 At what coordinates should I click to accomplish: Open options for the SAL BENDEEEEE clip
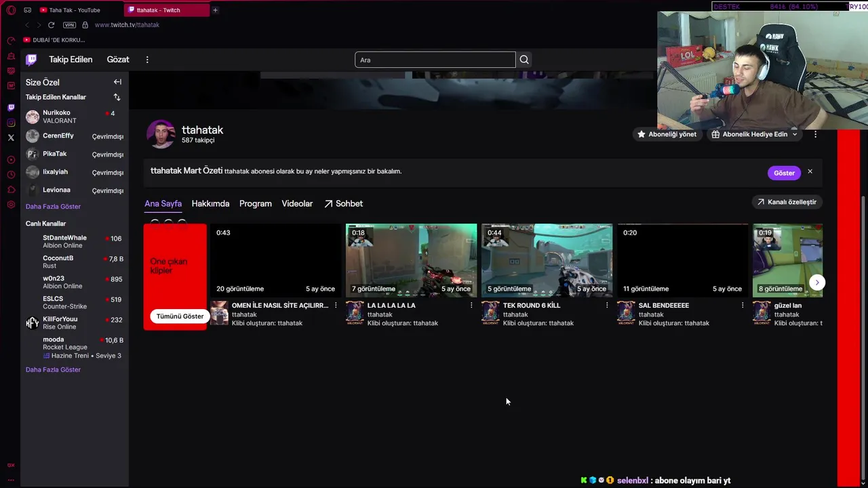pos(743,306)
